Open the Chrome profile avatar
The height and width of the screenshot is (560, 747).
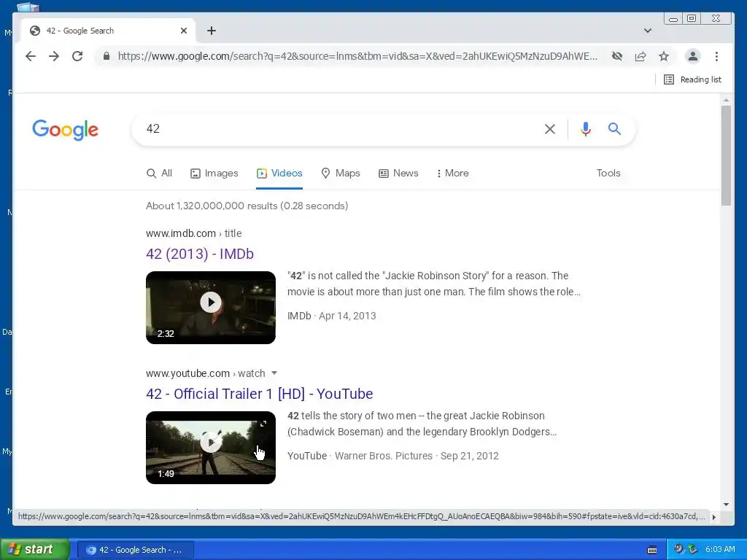click(693, 56)
